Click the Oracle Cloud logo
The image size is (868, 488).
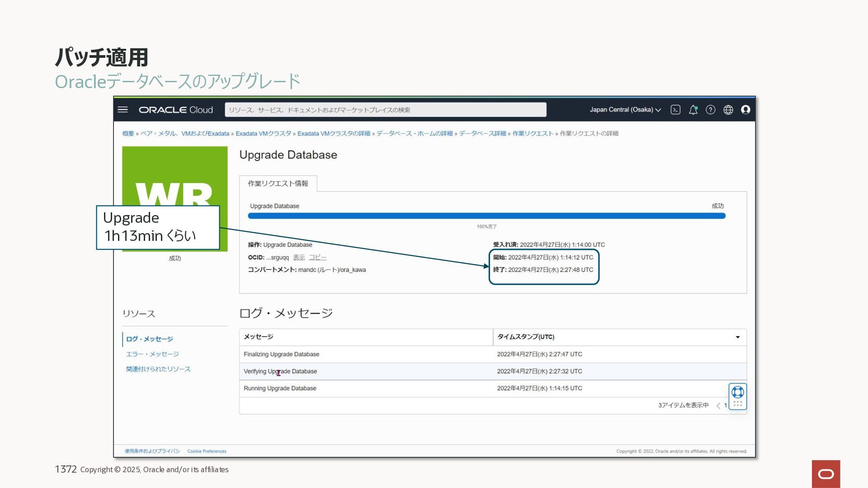point(175,110)
